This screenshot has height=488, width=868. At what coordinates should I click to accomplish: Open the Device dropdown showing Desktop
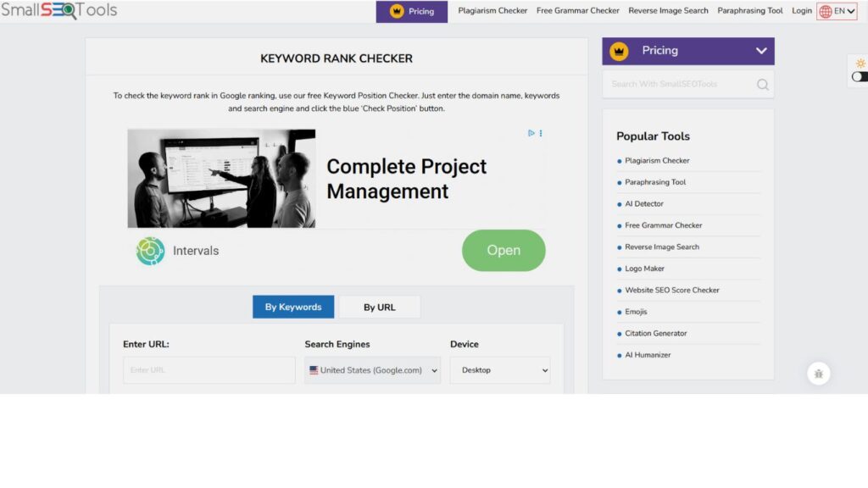[500, 370]
